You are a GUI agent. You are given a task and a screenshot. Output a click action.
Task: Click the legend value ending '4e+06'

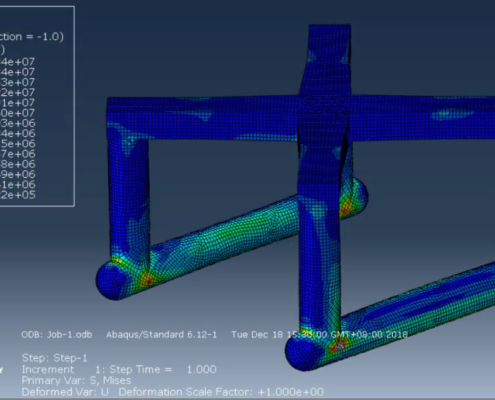click(17, 134)
